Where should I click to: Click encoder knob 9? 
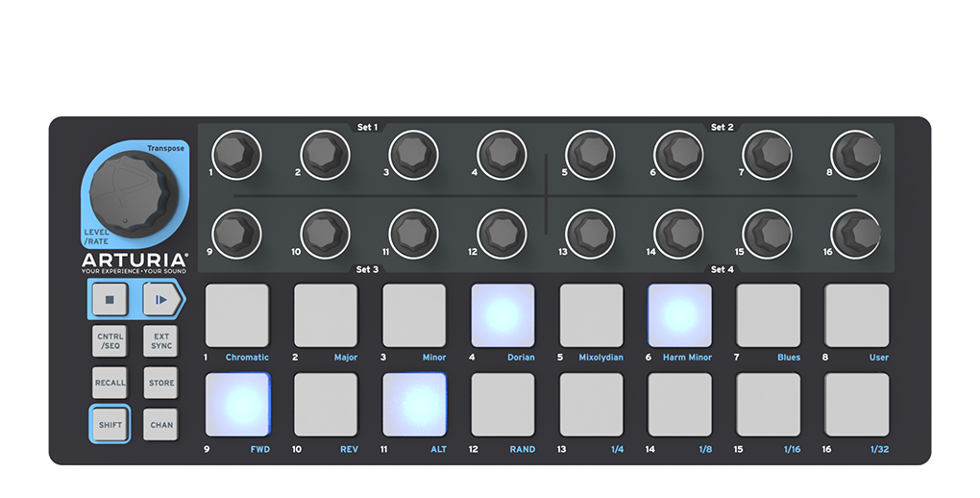236,234
